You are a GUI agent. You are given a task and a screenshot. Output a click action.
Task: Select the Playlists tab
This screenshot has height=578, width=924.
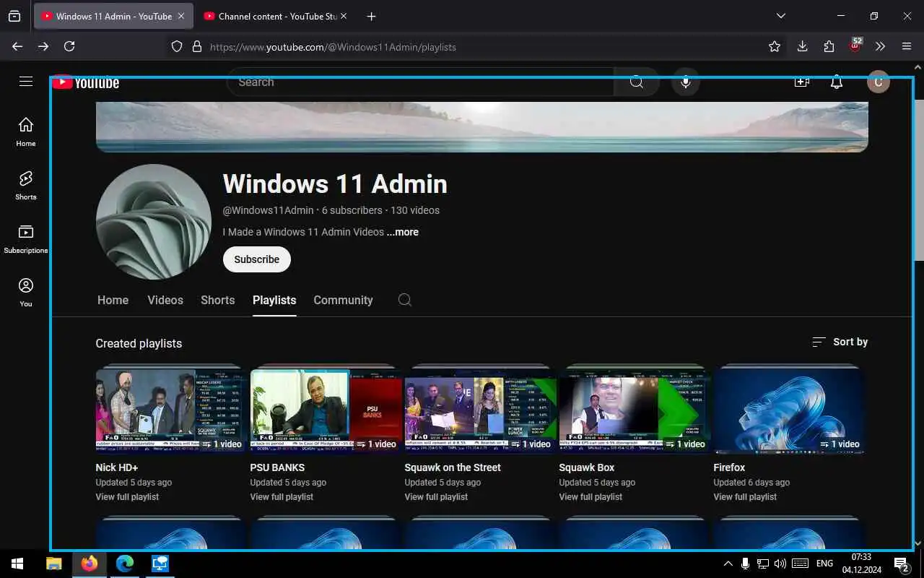click(274, 300)
